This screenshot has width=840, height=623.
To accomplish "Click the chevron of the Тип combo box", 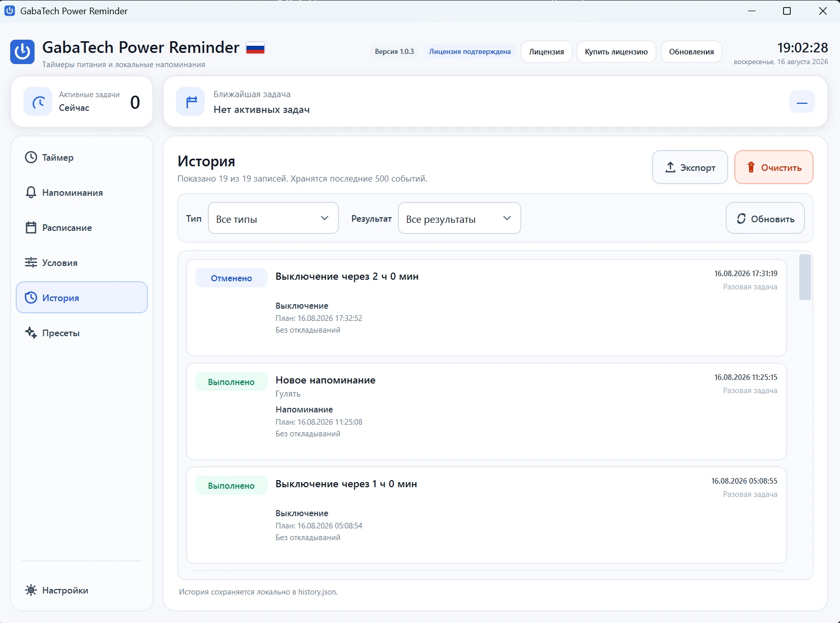I will pyautogui.click(x=324, y=218).
